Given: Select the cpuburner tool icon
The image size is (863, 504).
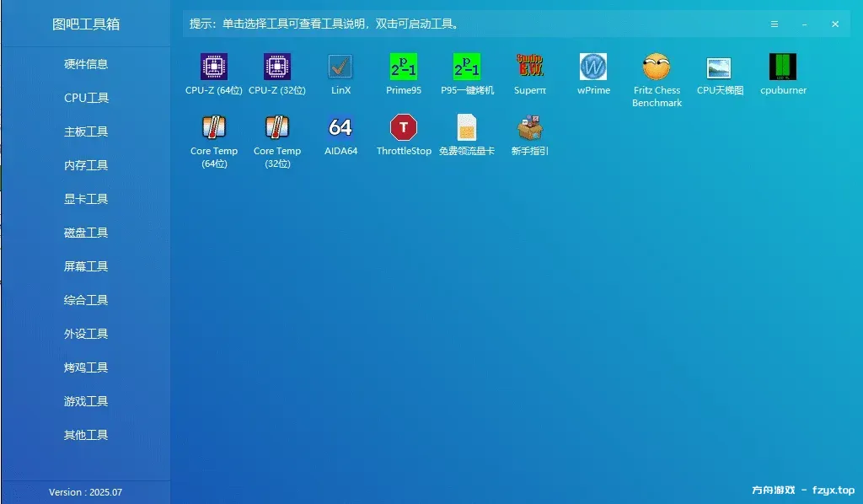Looking at the screenshot, I should pos(783,67).
